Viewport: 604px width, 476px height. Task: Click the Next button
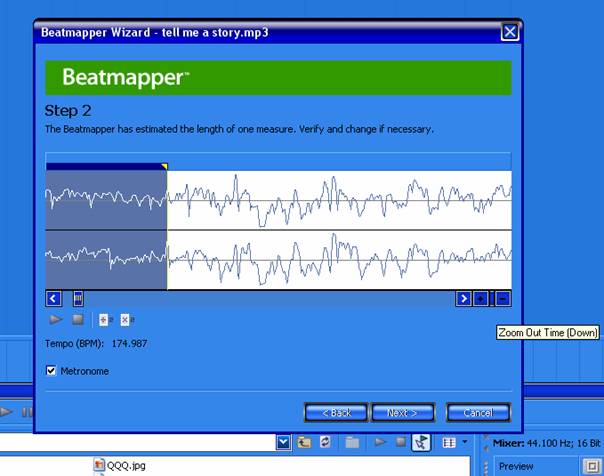pyautogui.click(x=402, y=412)
